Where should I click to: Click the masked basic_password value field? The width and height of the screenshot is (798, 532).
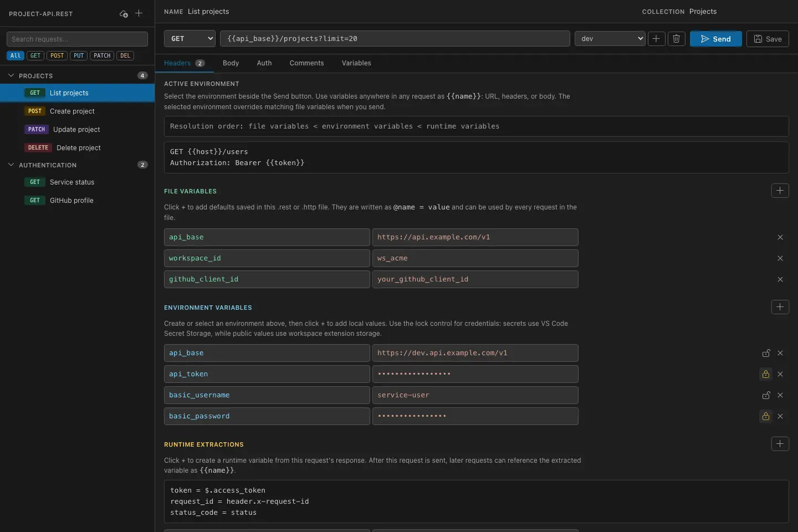click(475, 416)
